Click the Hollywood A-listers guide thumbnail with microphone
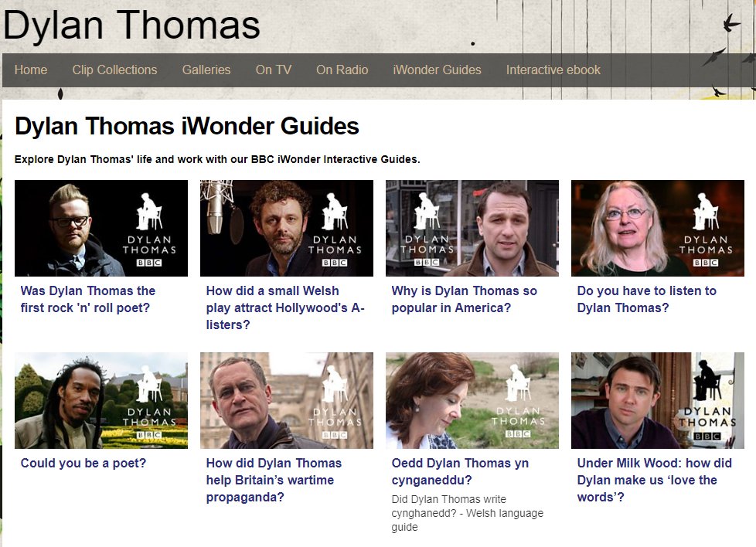This screenshot has height=547, width=756. (x=287, y=229)
